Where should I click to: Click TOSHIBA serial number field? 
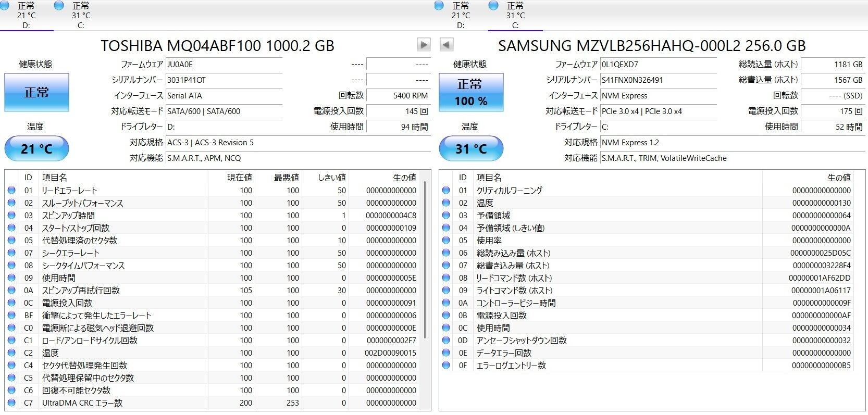224,80
